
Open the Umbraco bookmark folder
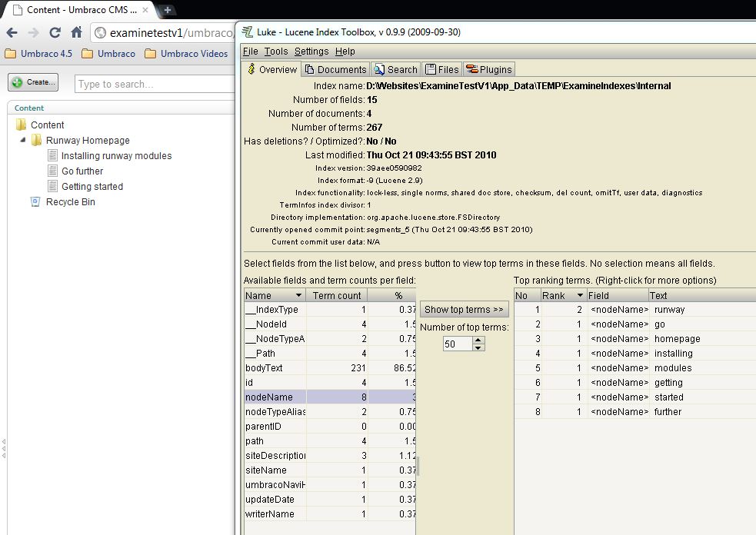pos(108,54)
